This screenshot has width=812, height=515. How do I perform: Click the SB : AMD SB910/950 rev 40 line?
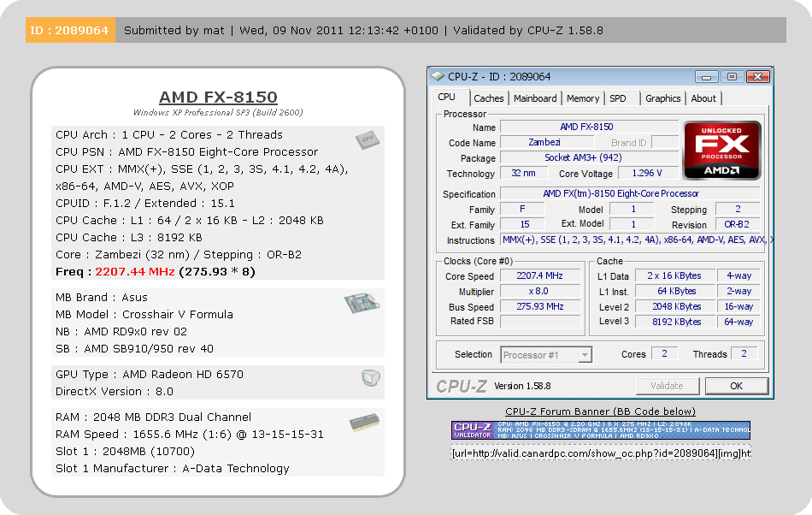pos(135,349)
